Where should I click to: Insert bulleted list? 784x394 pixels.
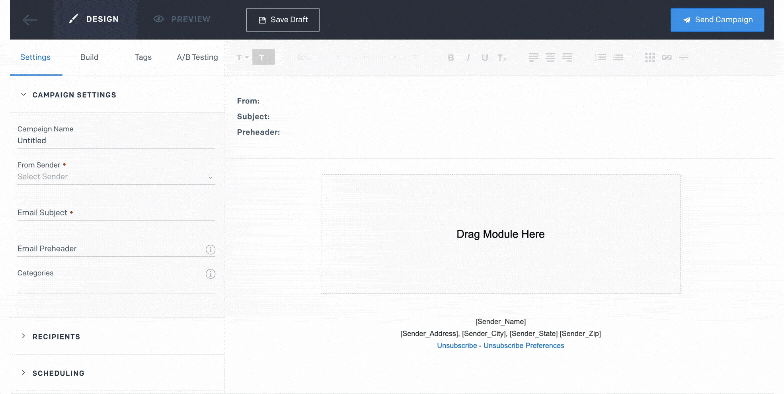tap(618, 58)
